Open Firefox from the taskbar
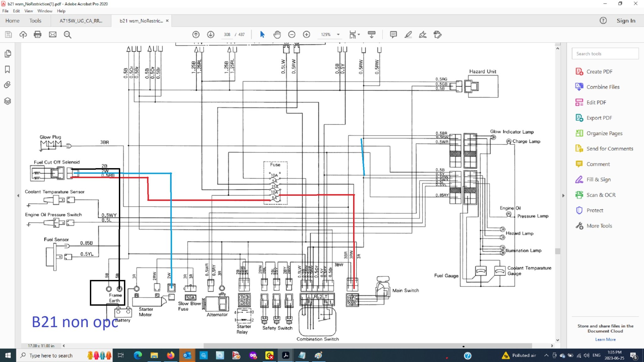The height and width of the screenshot is (362, 644). 170,355
